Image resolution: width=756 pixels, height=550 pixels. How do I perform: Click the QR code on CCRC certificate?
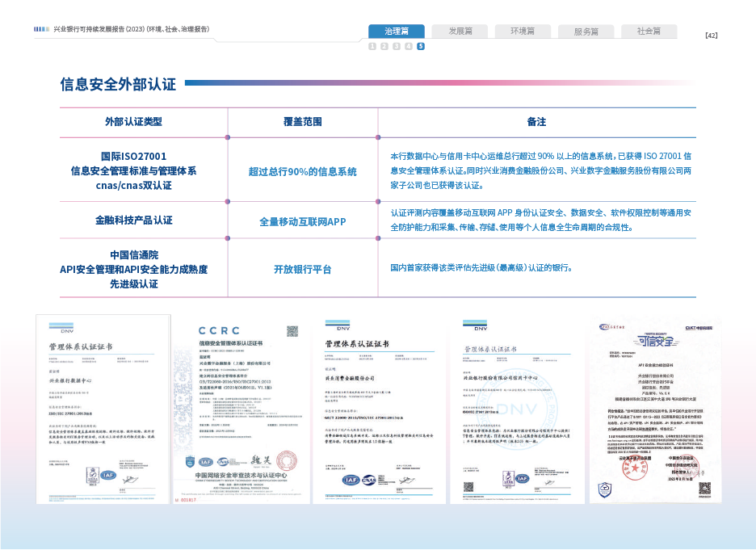(292, 331)
